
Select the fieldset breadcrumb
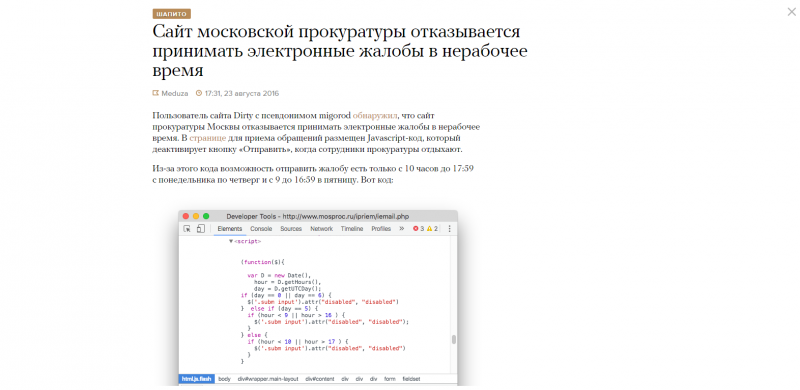click(x=411, y=379)
